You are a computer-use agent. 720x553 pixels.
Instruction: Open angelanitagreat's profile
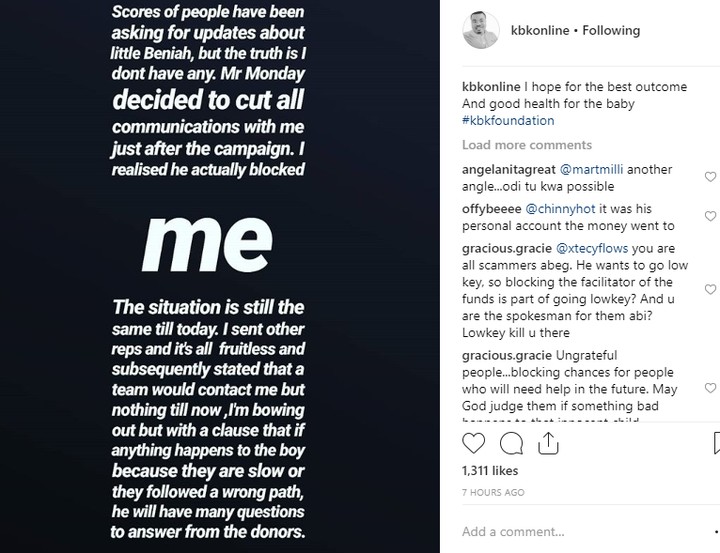tap(506, 170)
